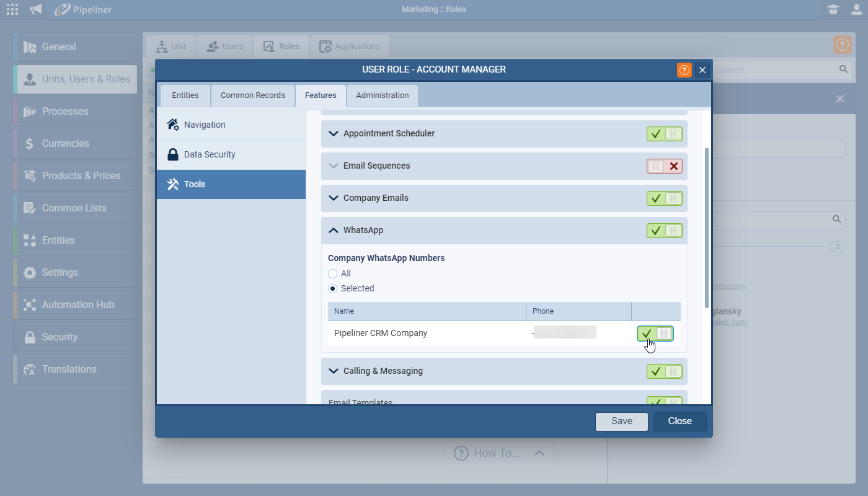Click the features list vertical scrollbar
The height and width of the screenshot is (496, 868).
tap(707, 228)
